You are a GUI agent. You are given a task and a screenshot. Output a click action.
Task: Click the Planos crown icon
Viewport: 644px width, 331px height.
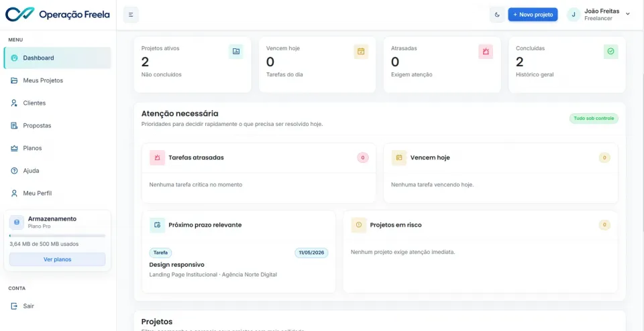point(14,148)
